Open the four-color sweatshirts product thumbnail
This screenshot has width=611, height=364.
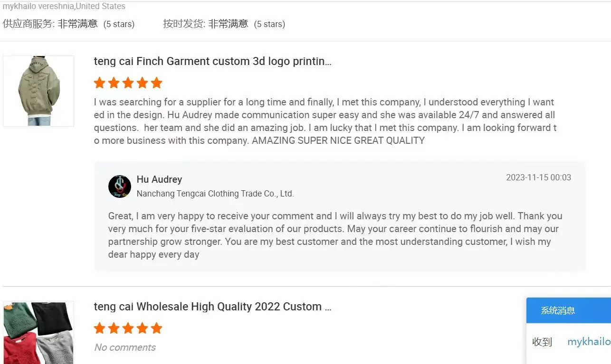tap(38, 332)
